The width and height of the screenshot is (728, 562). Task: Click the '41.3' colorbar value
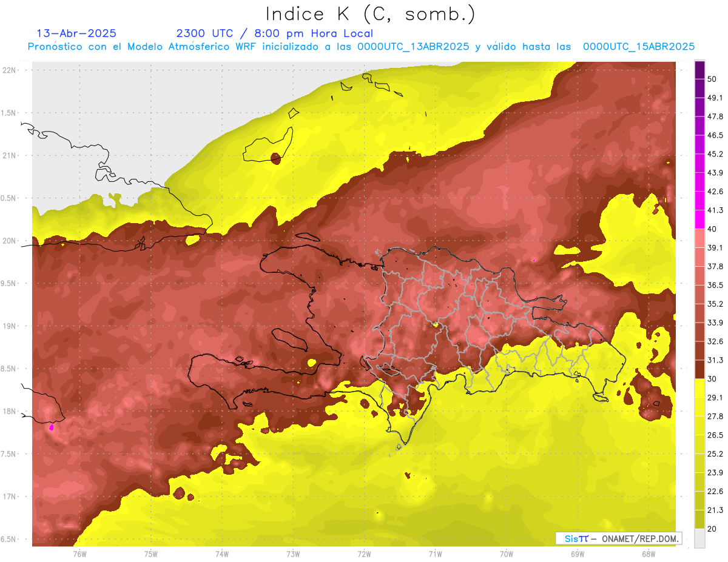(x=715, y=210)
